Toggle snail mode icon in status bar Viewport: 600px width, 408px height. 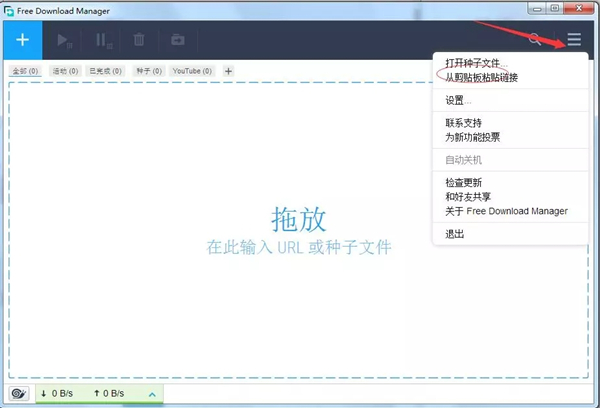click(18, 393)
